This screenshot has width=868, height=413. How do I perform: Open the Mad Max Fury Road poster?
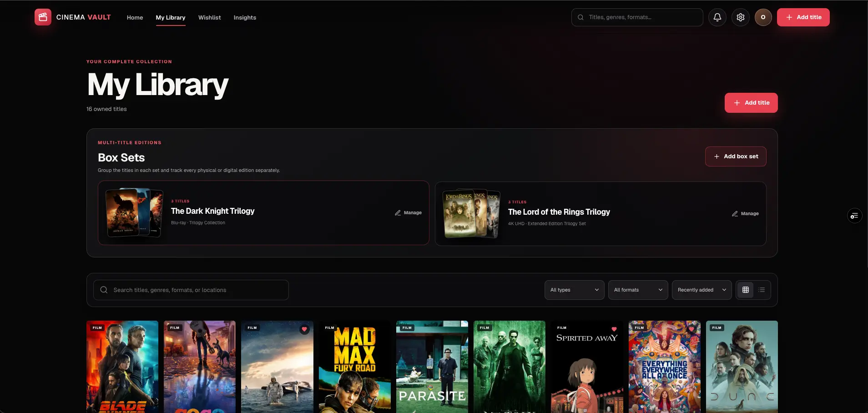[355, 367]
